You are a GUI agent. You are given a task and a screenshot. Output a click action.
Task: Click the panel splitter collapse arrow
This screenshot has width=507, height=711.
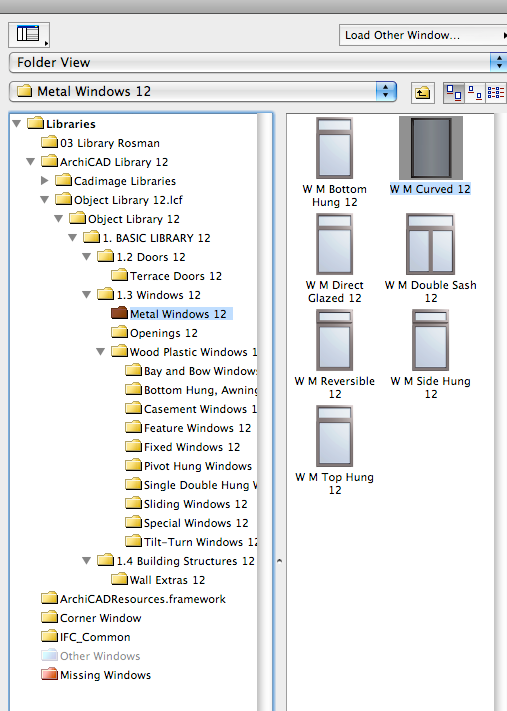279,561
